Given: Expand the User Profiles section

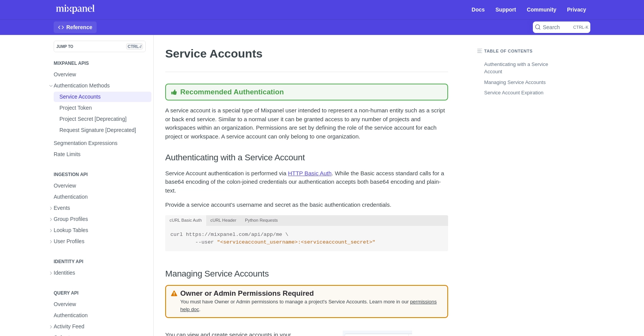Looking at the screenshot, I should click(51, 242).
